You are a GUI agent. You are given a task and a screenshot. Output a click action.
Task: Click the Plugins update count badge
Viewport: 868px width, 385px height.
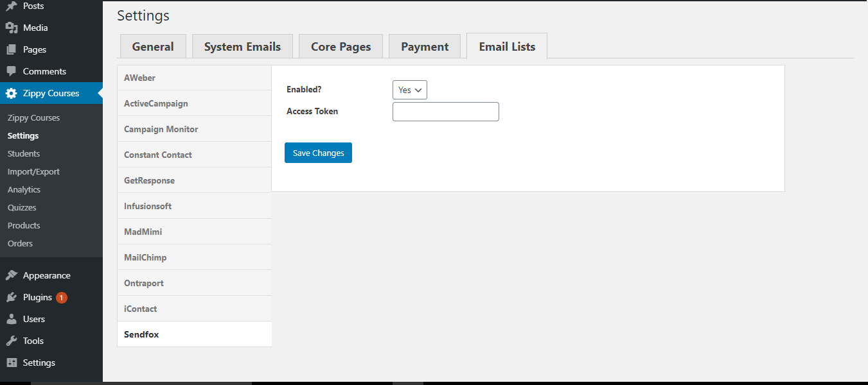point(61,297)
